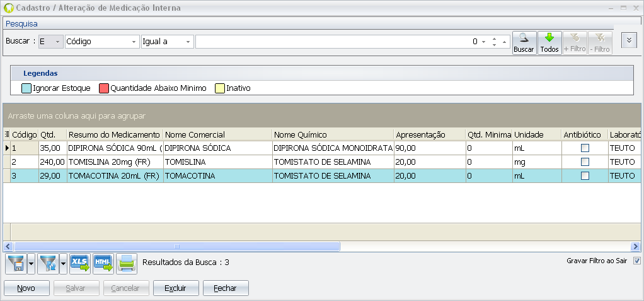The height and width of the screenshot is (301, 644).
Task: Select the TOMISLINA 20mg (FR) row
Action: click(x=322, y=162)
